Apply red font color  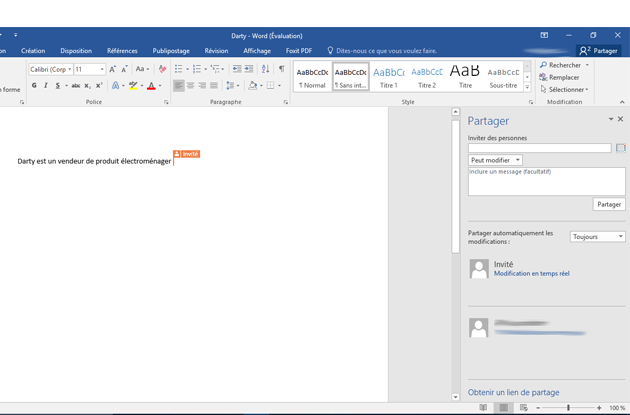pos(151,85)
